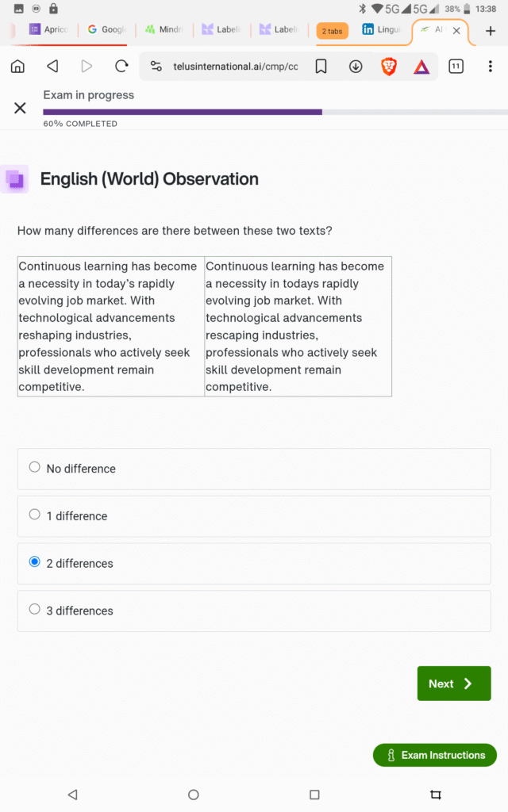Switch to the Google tab
This screenshot has height=812, width=508.
tap(106, 30)
